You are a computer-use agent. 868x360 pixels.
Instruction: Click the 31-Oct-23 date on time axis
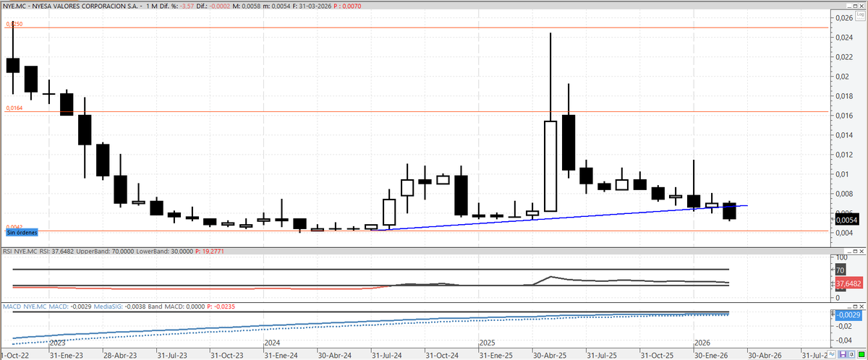point(226,355)
